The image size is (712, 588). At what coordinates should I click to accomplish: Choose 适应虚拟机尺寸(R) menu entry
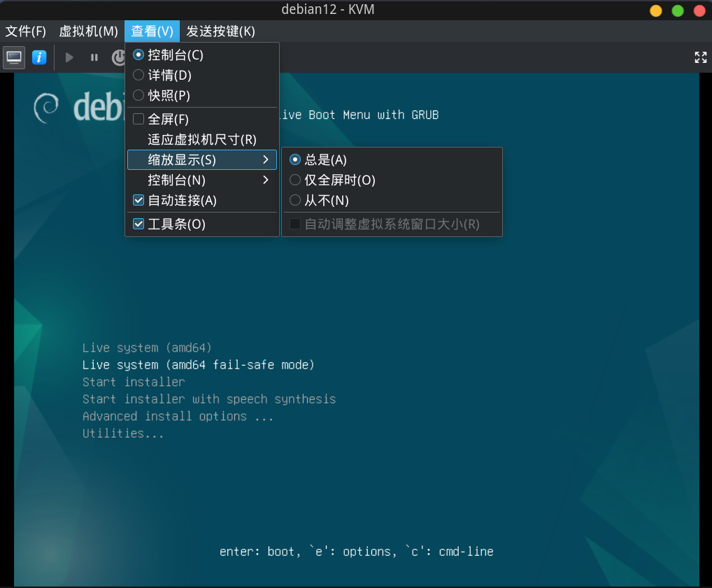click(202, 139)
